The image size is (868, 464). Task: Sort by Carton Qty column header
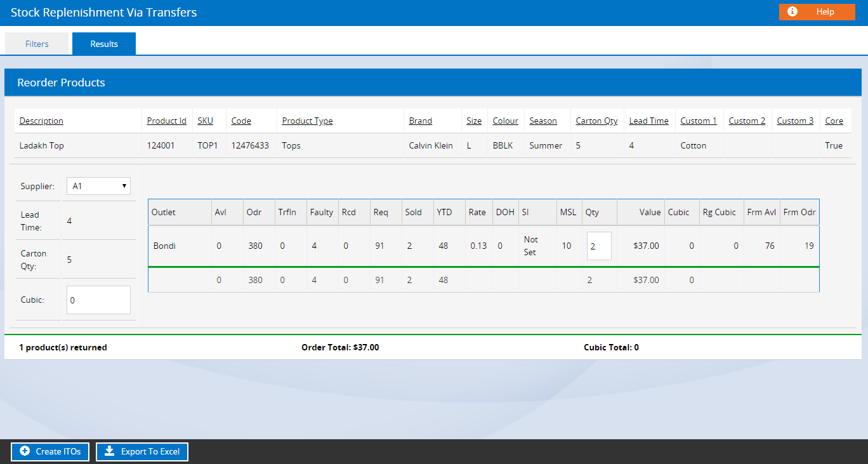coord(597,121)
